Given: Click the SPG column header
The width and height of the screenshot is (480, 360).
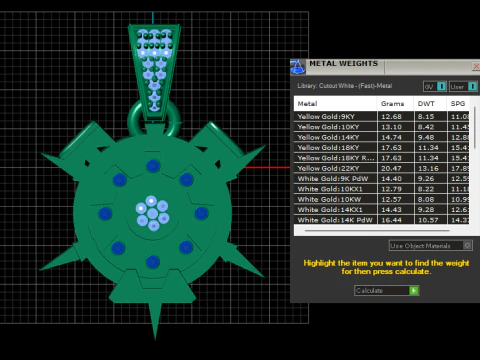Looking at the screenshot, I should click(x=458, y=104).
